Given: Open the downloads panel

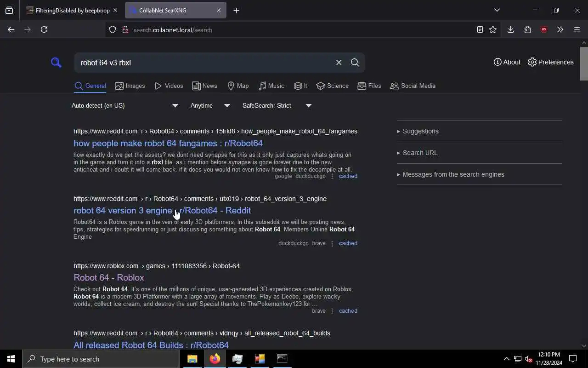Looking at the screenshot, I should pos(510,29).
